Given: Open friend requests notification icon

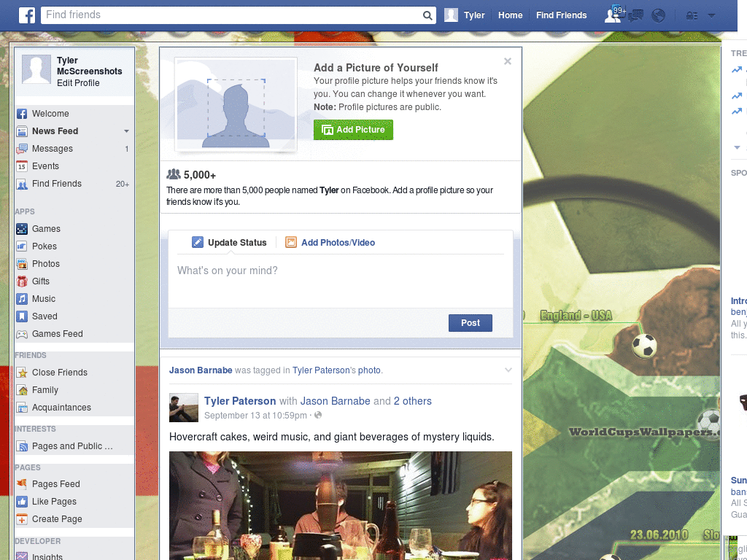Looking at the screenshot, I should (x=613, y=15).
